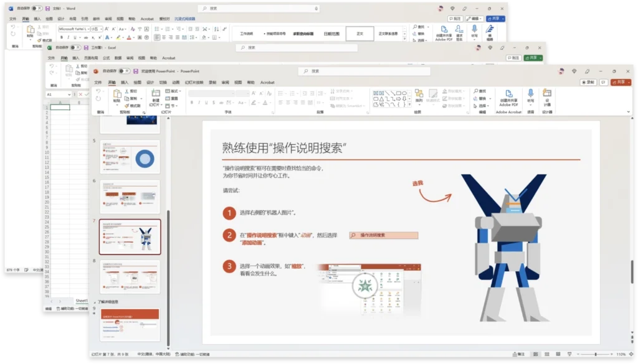The height and width of the screenshot is (364, 638).
Task: Open the Insert tab in PowerPoint
Action: (x=124, y=83)
